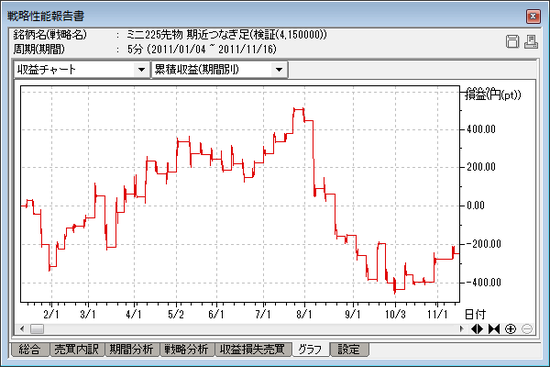The height and width of the screenshot is (367, 550).
Task: Select the グラフ tab
Action: [x=310, y=349]
